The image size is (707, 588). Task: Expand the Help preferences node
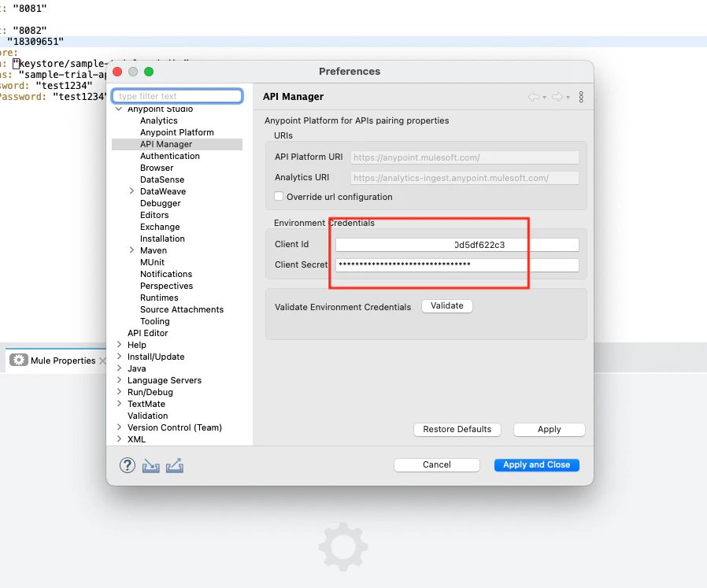coord(119,345)
